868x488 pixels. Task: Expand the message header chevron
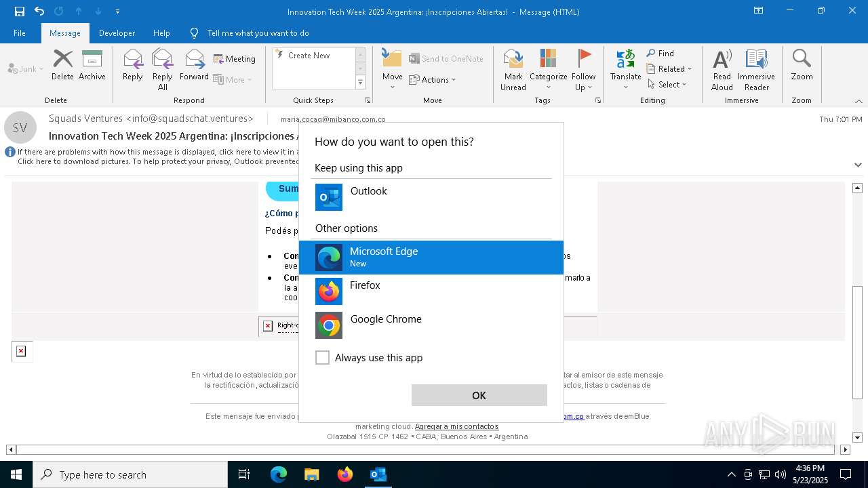[x=858, y=165]
